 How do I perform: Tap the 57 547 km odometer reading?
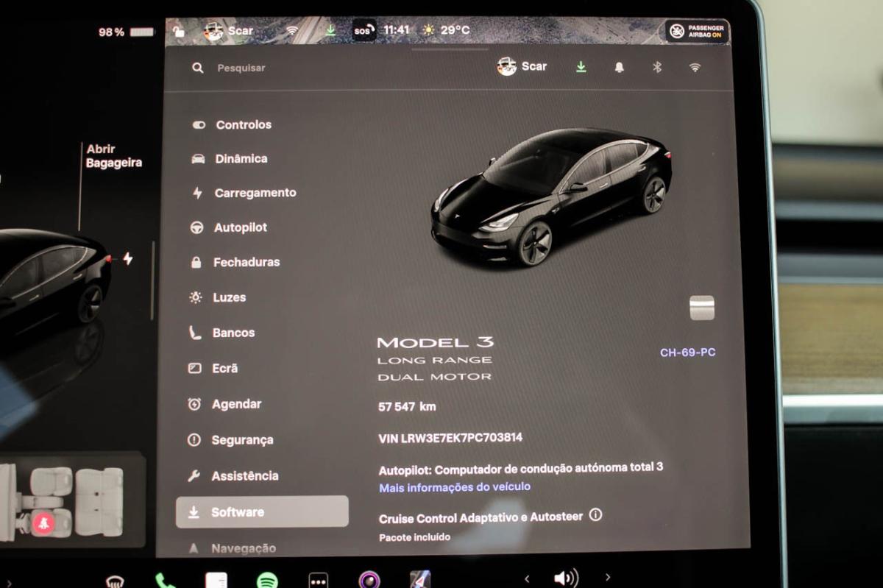click(407, 406)
